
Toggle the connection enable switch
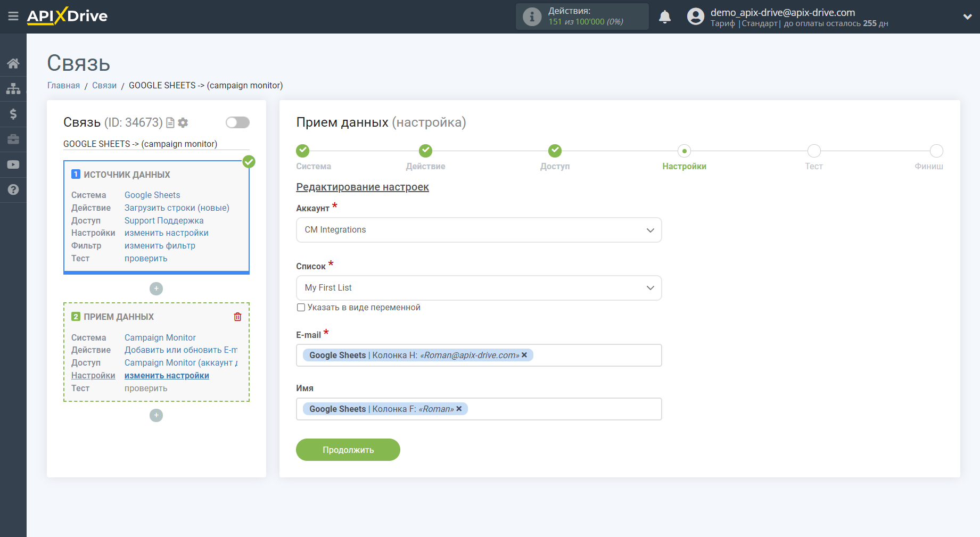[237, 122]
